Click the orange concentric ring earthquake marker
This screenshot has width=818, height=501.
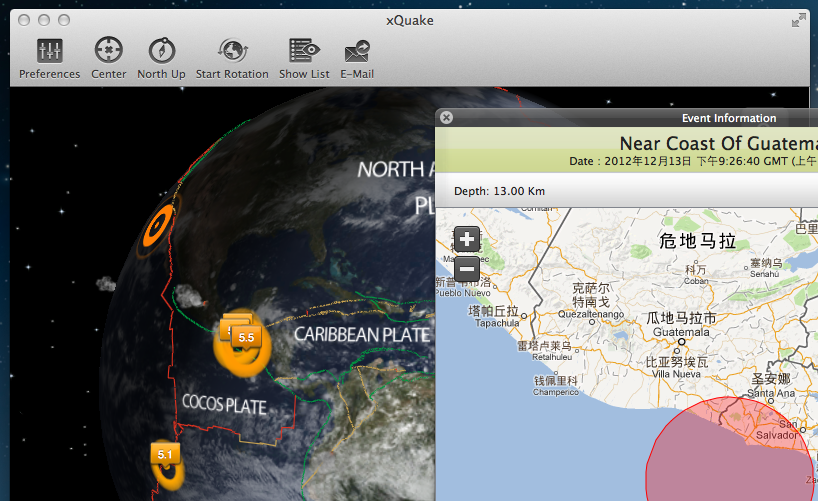coord(158,227)
